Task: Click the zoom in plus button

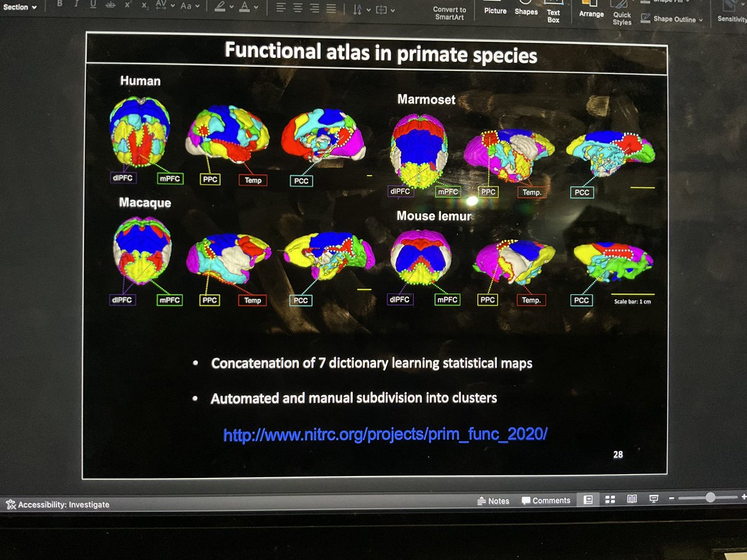Action: pyautogui.click(x=744, y=497)
